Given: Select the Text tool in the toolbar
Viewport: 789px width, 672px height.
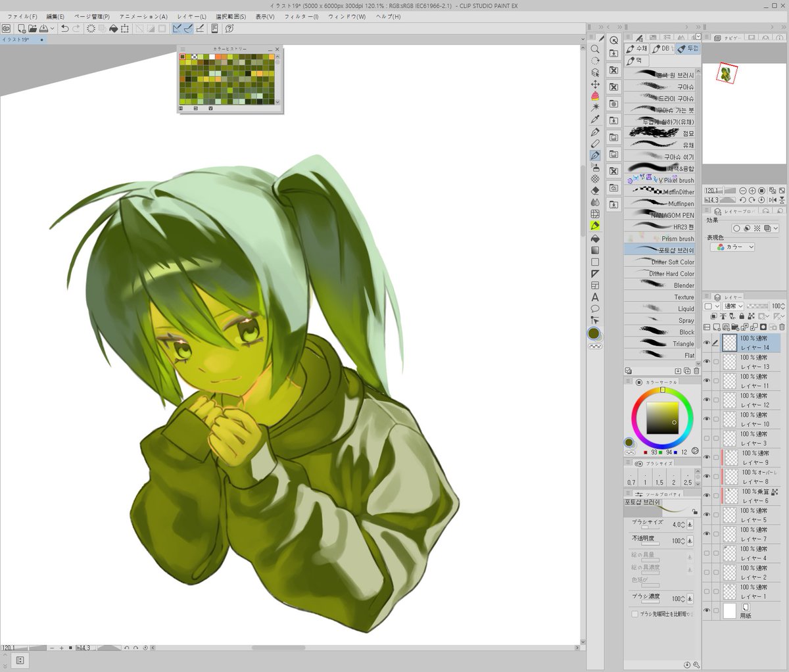Looking at the screenshot, I should (x=595, y=297).
